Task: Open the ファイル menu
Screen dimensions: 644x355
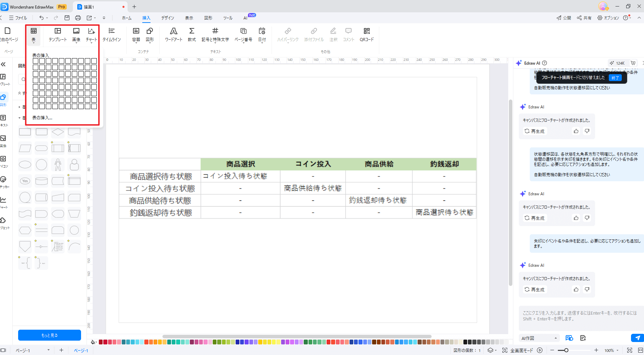Action: 18,18
